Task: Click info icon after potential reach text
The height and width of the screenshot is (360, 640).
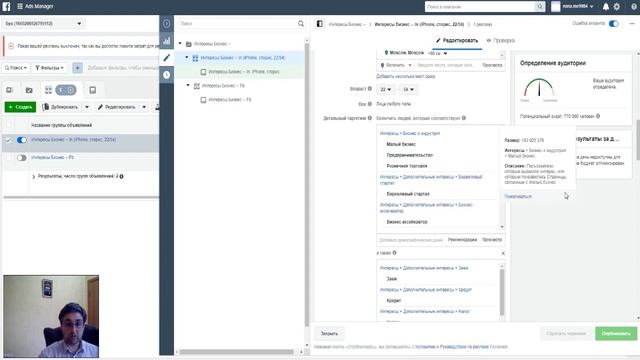Action: pos(598,116)
